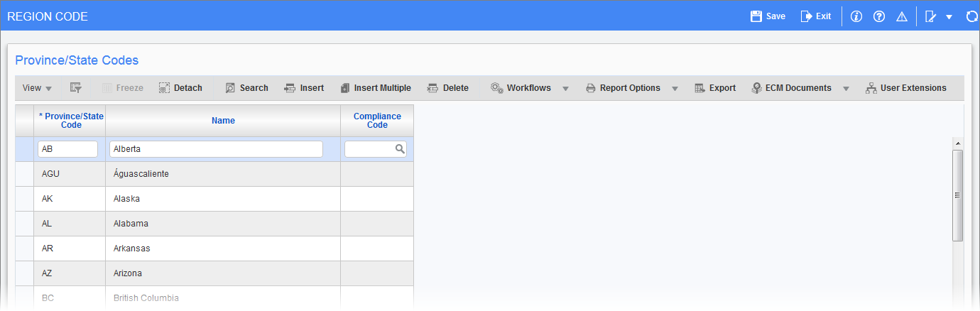Click the Compliance Code lookup field
Viewport: 980px width, 311px height.
376,149
